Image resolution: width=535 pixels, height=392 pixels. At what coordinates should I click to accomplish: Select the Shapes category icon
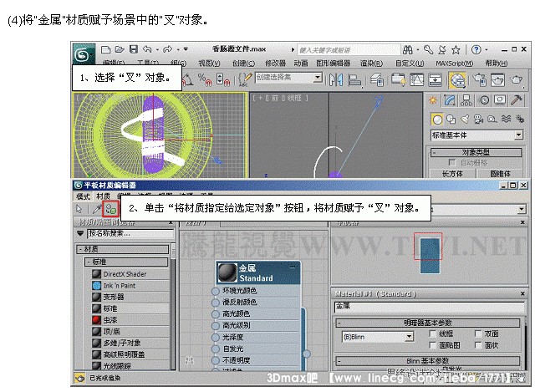click(451, 119)
